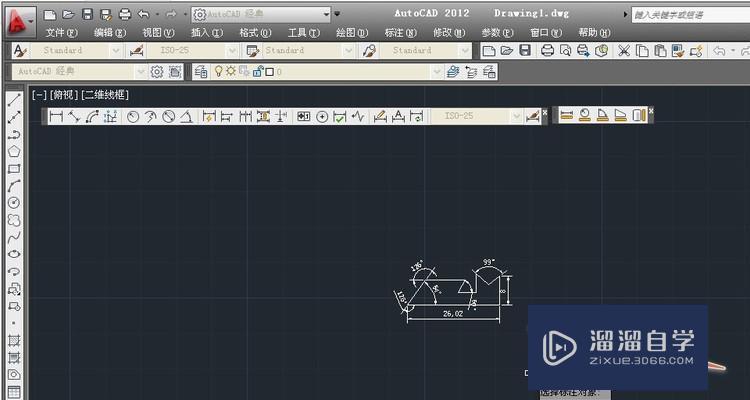
Task: Select the Line draw tool
Action: pos(14,100)
